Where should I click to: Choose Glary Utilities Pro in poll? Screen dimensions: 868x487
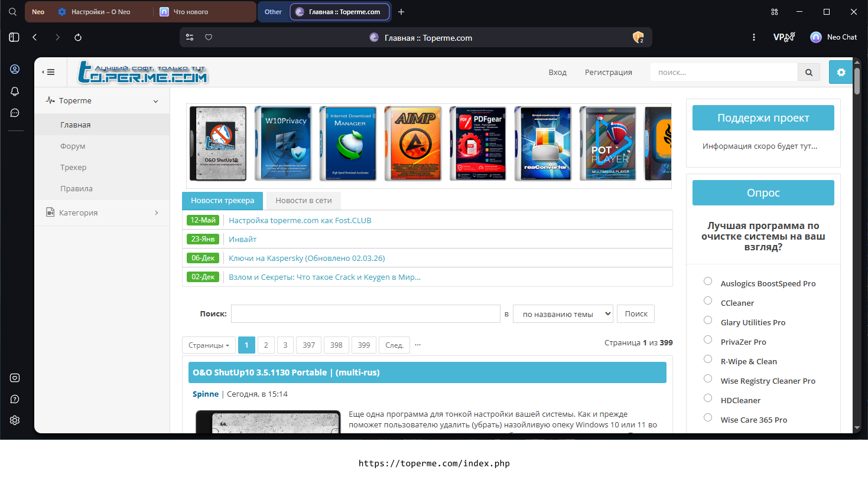[708, 320]
